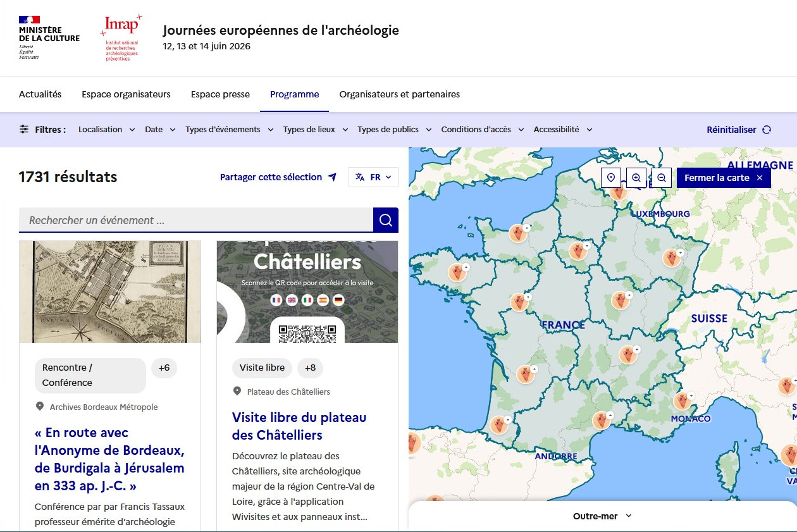
Task: Click the Journées européennes de l'archéologie title
Action: (281, 30)
